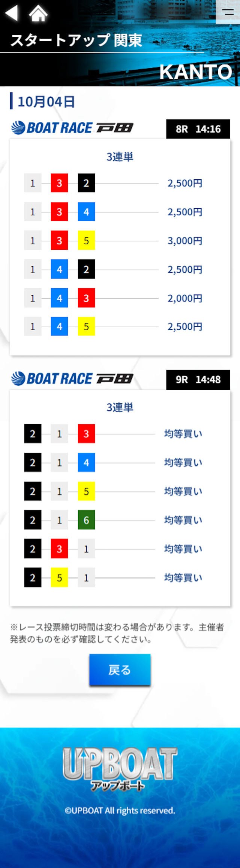
Task: Select the 9R 14:48 race label
Action: coord(198,380)
